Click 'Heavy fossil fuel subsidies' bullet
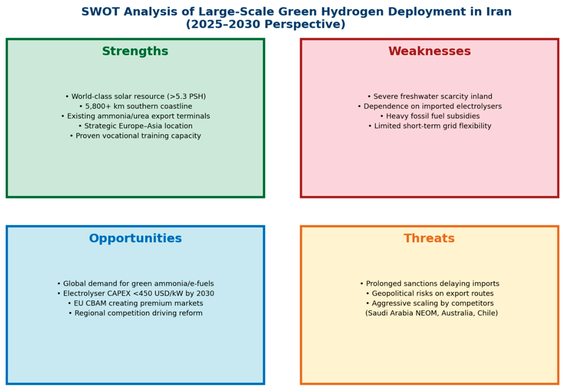Image resolution: width=570 pixels, height=392 pixels. pos(430,116)
